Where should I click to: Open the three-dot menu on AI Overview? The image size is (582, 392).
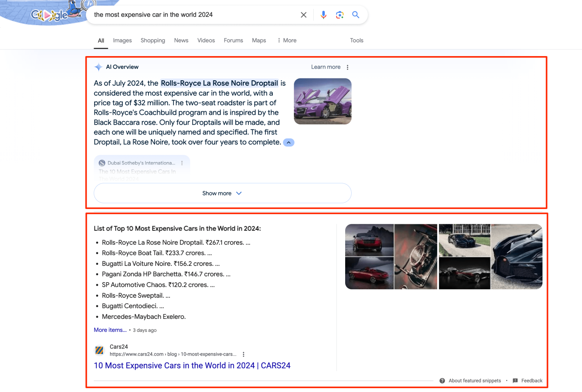pos(347,67)
